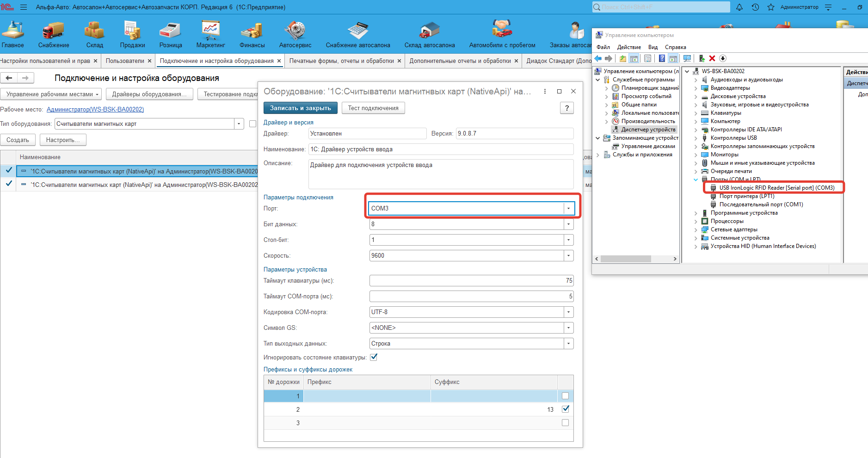This screenshot has width=868, height=458.
Task: Switch to Печатные формы, отчеты и обработки tab
Action: click(341, 61)
